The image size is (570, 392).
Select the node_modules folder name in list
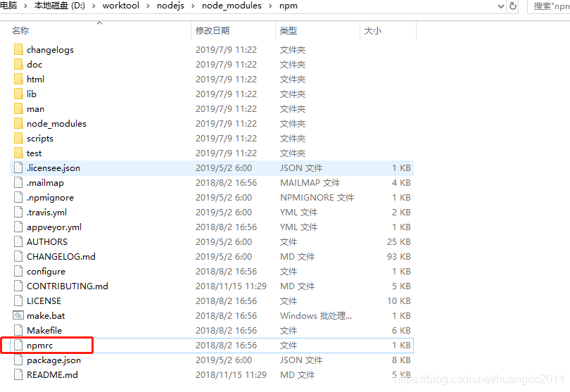[x=56, y=124]
